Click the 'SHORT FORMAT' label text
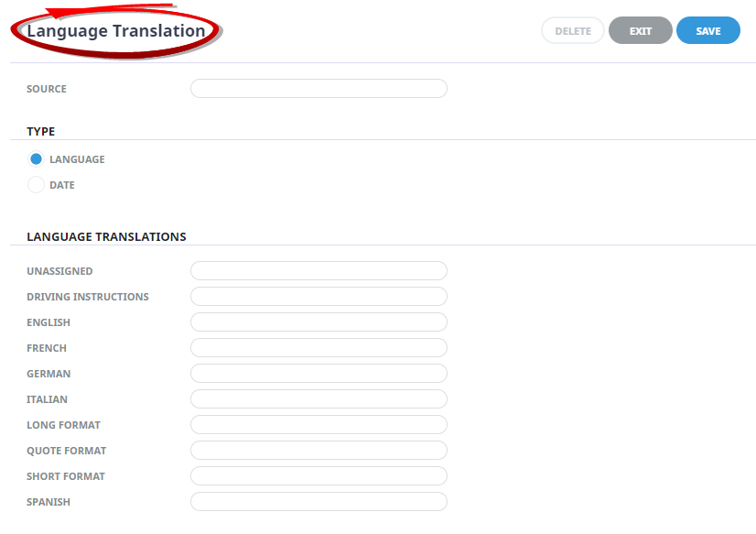 [66, 476]
